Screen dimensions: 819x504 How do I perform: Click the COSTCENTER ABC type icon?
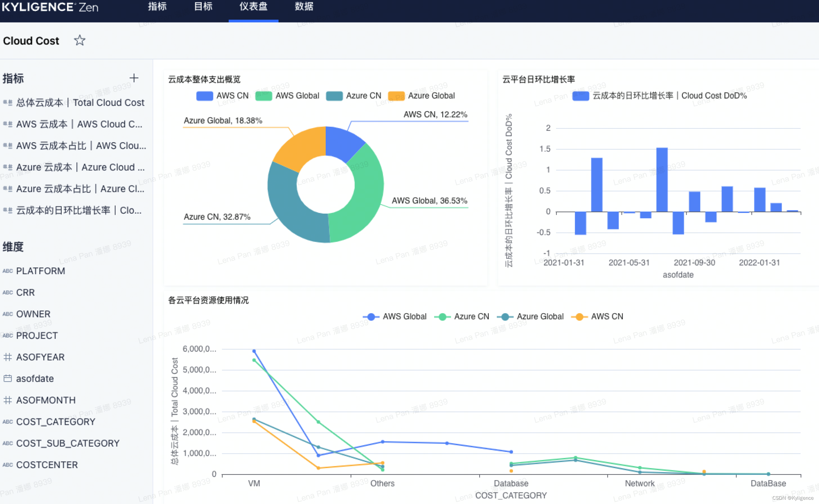(x=7, y=465)
